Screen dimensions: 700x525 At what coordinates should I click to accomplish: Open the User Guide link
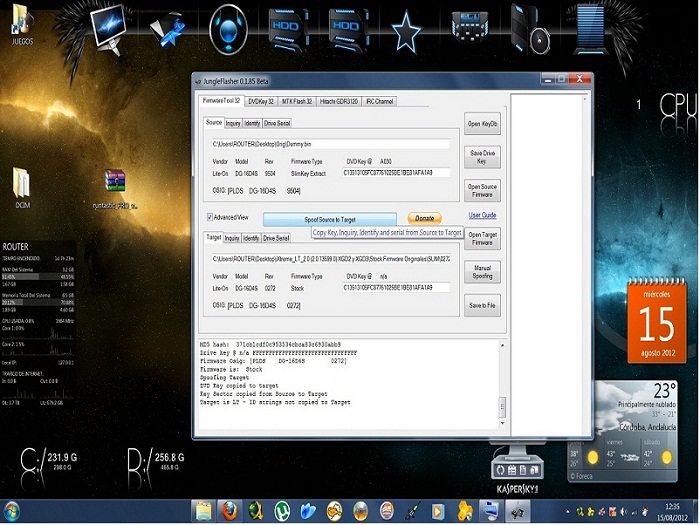[482, 215]
